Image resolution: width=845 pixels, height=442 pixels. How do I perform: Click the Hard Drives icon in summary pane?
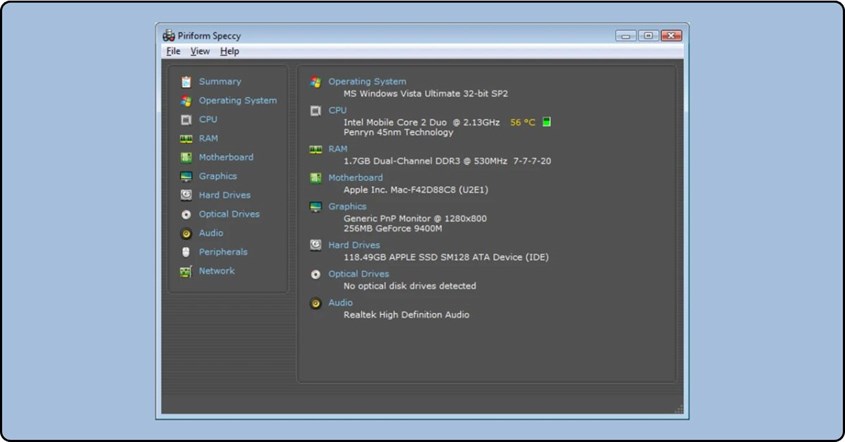coord(316,245)
